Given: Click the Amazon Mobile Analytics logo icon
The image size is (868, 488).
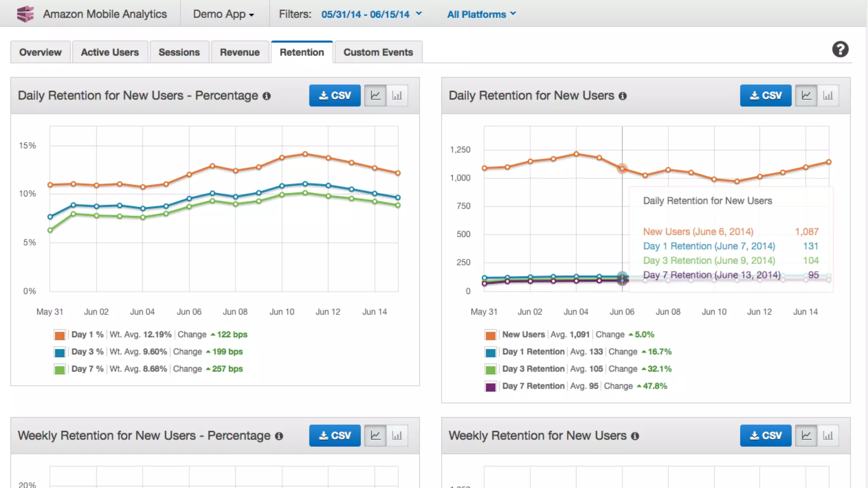Looking at the screenshot, I should click(x=25, y=14).
